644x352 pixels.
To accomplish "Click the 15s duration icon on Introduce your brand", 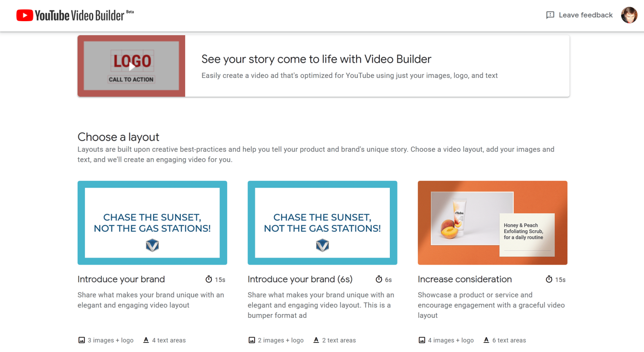I will (208, 279).
